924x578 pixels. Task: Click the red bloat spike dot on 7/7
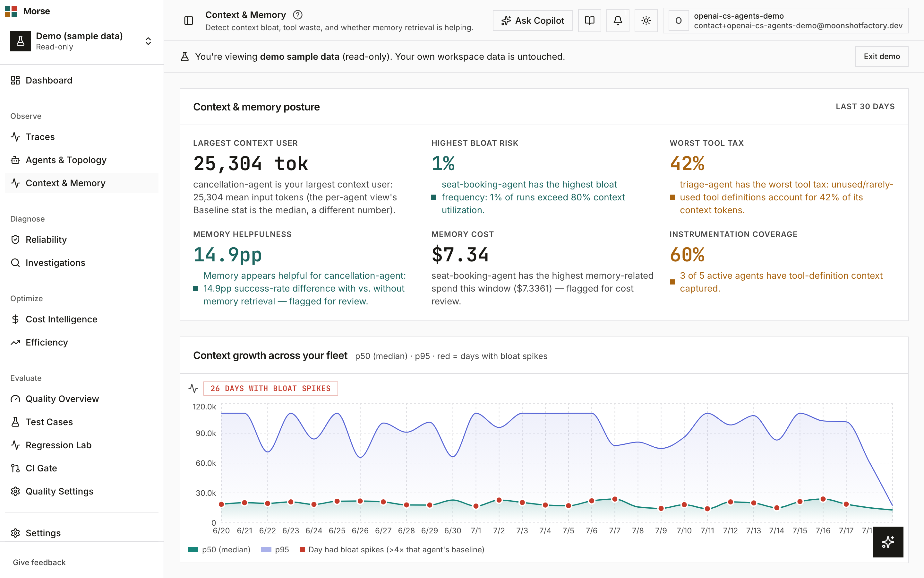[x=615, y=499]
